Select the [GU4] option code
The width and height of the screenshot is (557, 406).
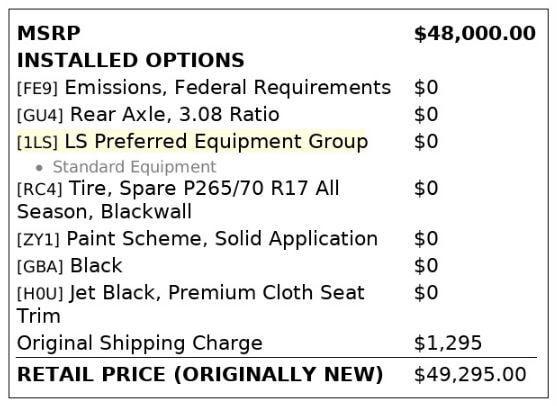click(40, 115)
